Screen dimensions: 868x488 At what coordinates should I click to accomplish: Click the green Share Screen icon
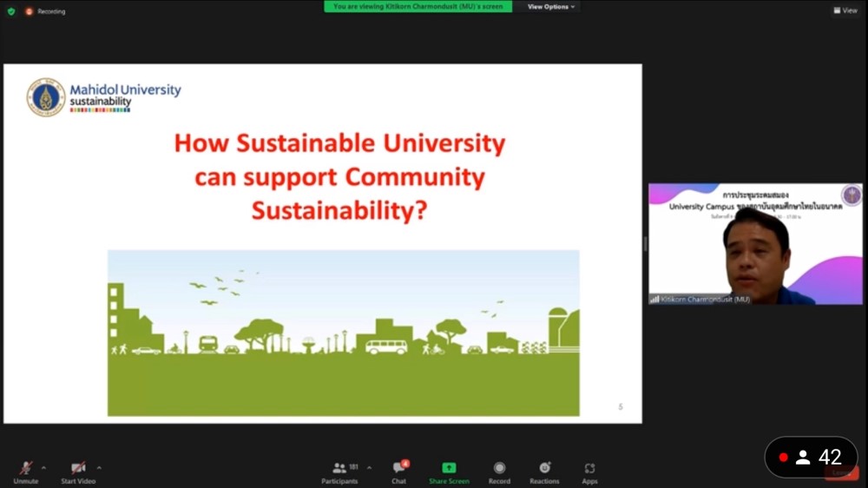(449, 468)
